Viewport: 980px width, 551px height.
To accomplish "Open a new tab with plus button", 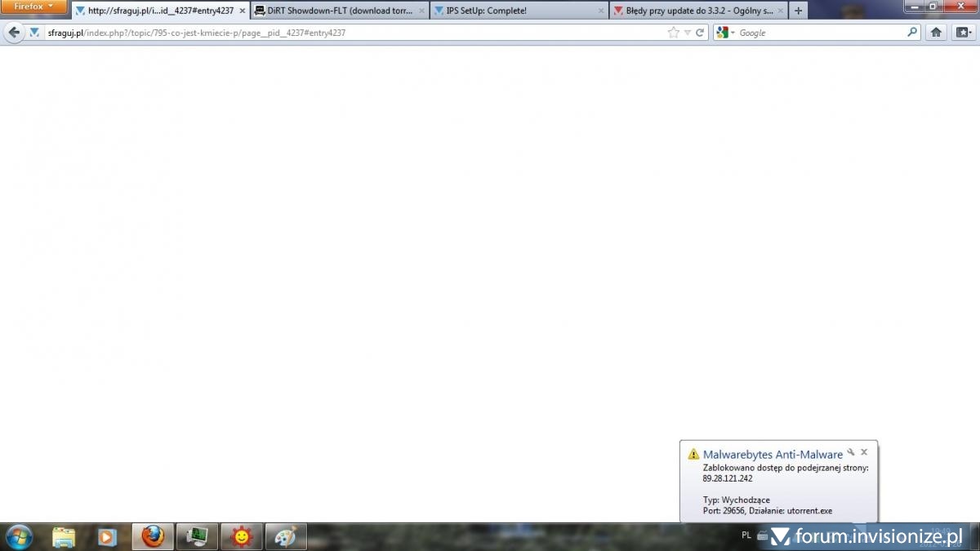I will [x=799, y=11].
